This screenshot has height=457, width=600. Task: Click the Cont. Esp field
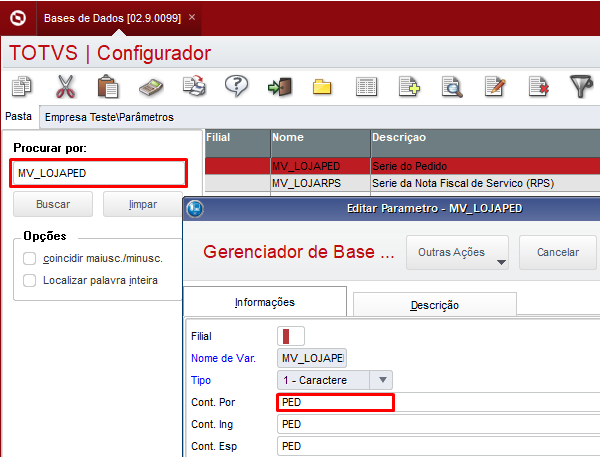tap(439, 446)
